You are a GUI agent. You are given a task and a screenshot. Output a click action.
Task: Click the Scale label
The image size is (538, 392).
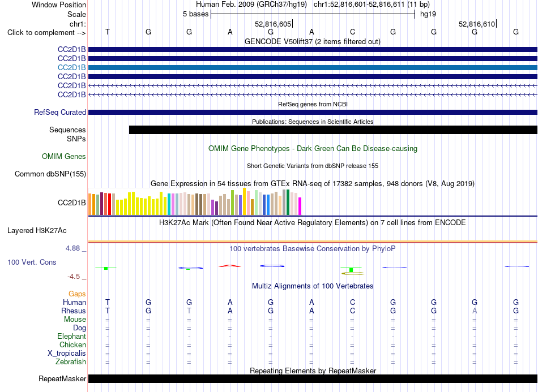point(76,14)
